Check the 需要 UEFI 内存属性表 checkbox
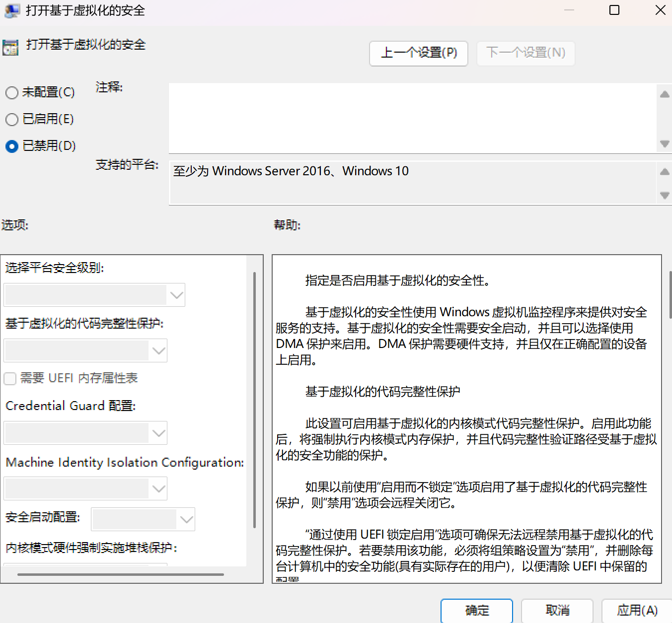This screenshot has width=672, height=623. tap(10, 379)
